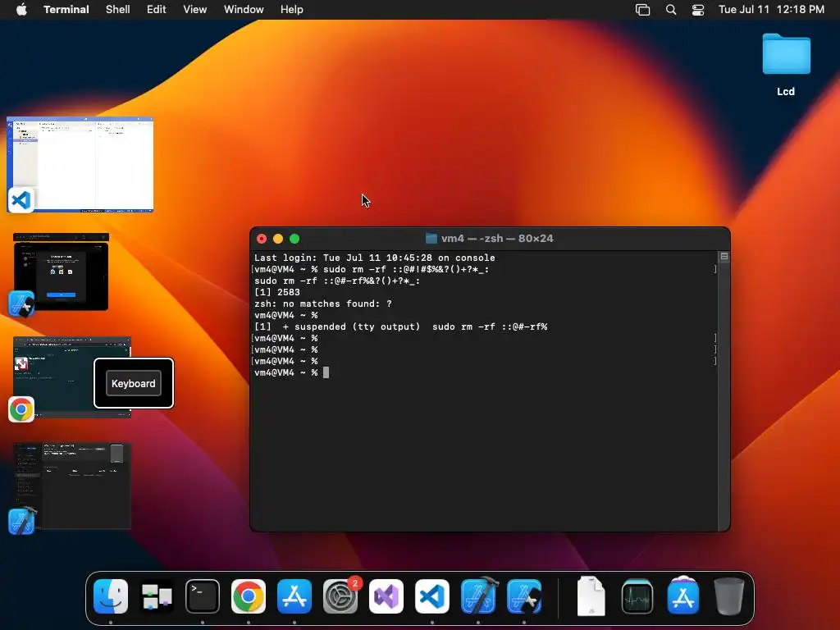The height and width of the screenshot is (630, 840).
Task: Click the folder proxy icon in Terminal title
Action: pyautogui.click(x=431, y=239)
